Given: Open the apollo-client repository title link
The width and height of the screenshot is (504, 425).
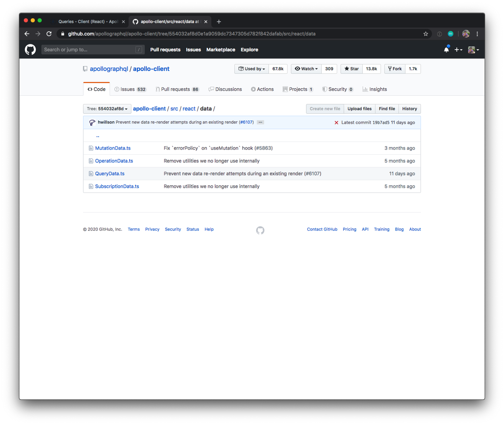Looking at the screenshot, I should coord(151,69).
